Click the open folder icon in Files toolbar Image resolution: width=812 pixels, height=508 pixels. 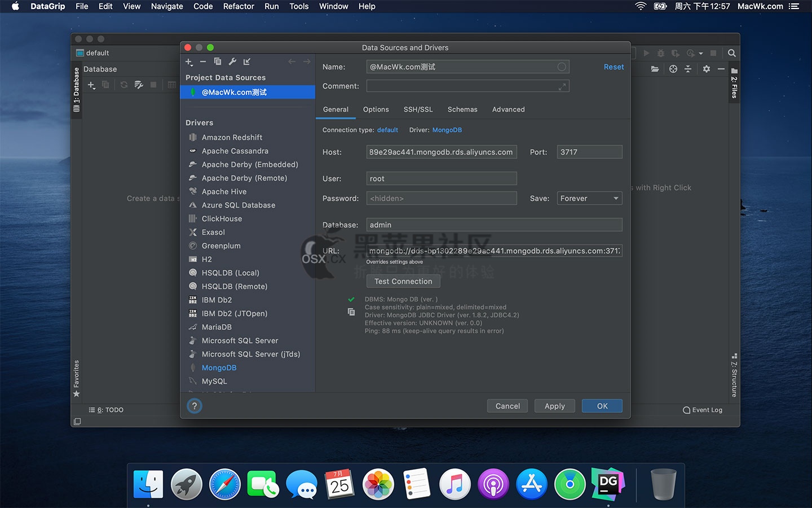[x=655, y=69]
